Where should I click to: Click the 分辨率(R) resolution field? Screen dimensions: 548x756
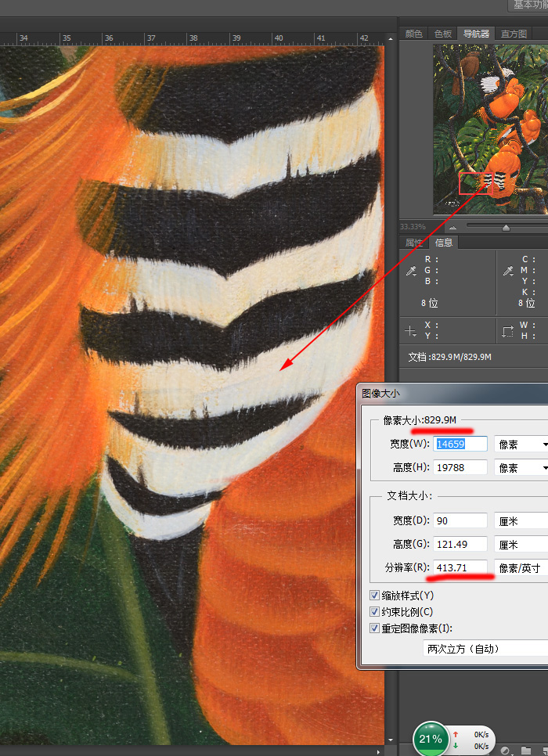click(460, 568)
